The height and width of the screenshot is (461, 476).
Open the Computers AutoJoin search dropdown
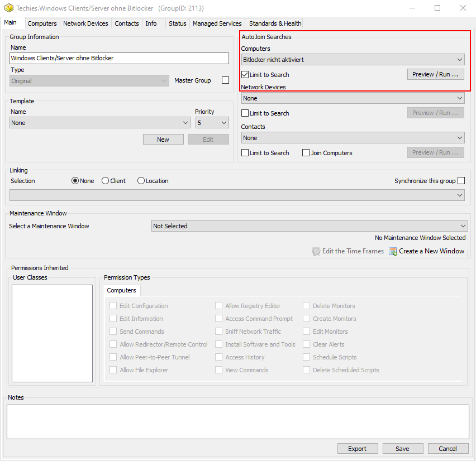click(x=353, y=60)
